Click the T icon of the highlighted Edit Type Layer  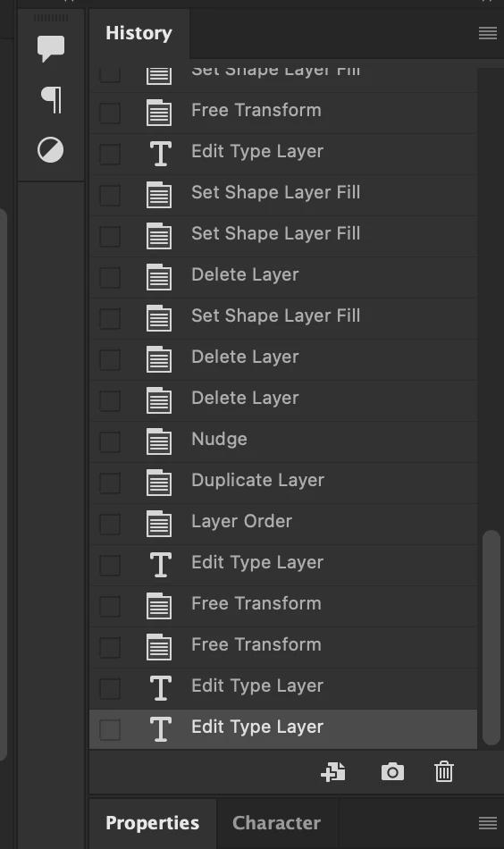click(x=160, y=728)
